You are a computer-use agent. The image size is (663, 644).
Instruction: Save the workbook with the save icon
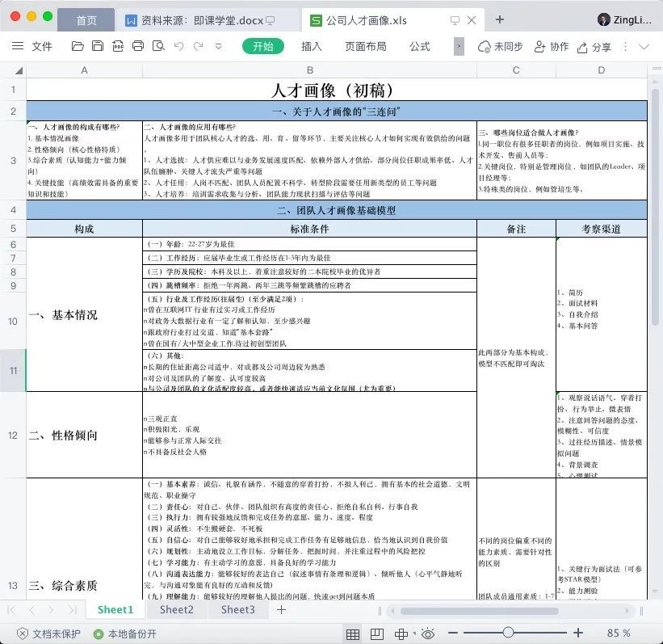click(99, 47)
